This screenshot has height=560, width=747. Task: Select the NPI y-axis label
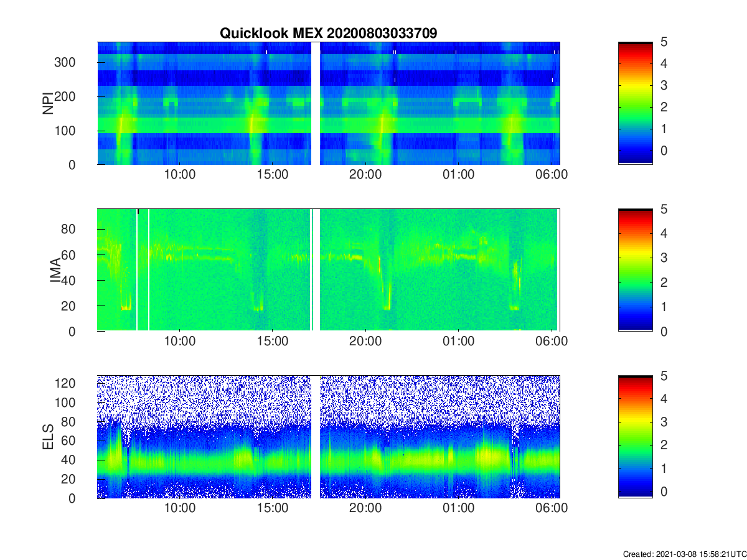pyautogui.click(x=47, y=103)
